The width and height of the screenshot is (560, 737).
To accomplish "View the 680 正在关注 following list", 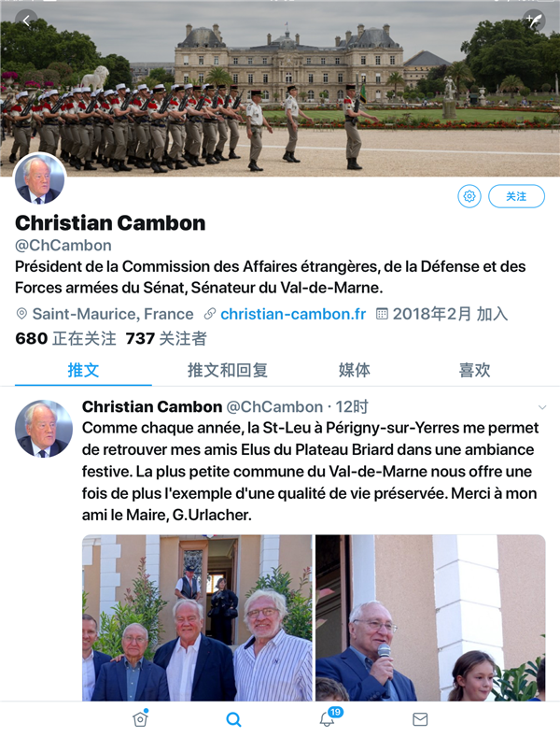I will (65, 338).
